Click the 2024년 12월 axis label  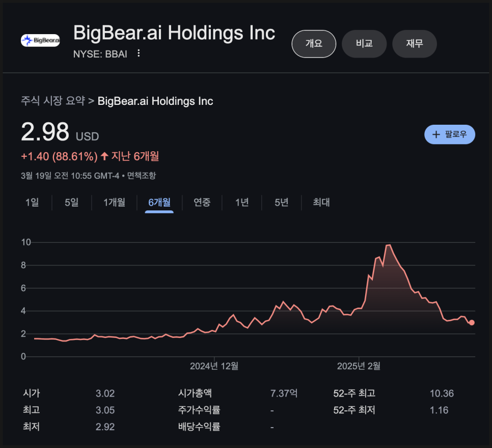tap(214, 366)
